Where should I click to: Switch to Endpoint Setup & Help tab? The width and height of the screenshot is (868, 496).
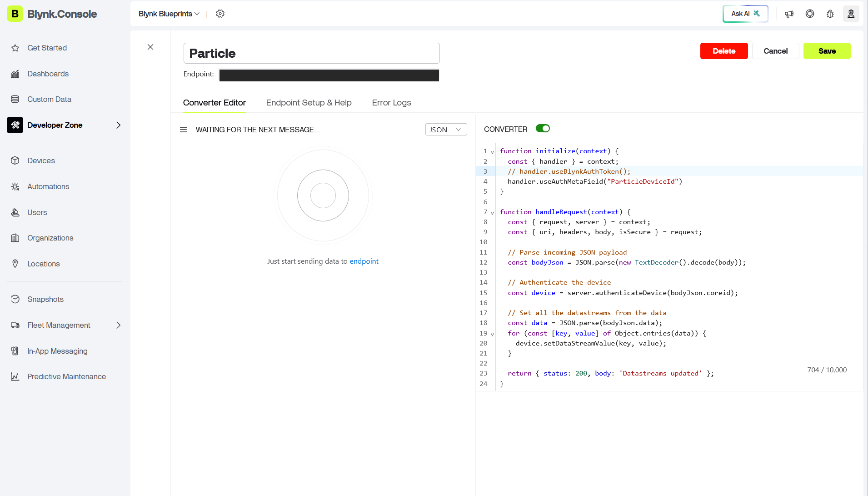309,103
